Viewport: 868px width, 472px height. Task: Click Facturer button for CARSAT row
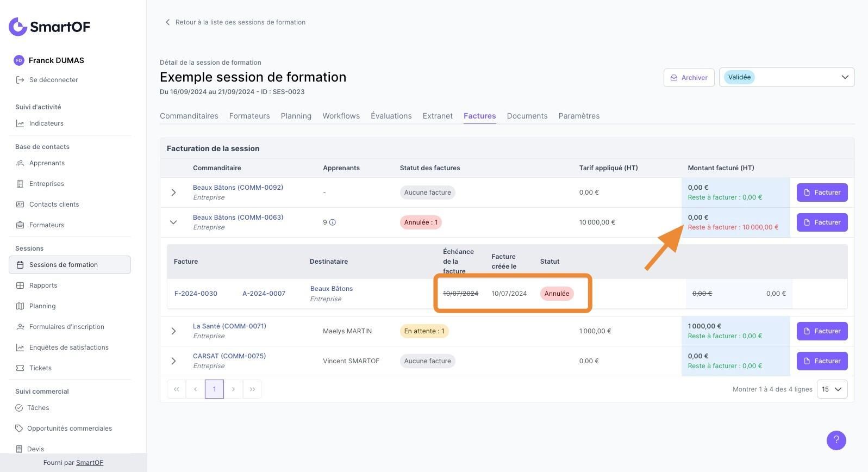click(x=822, y=361)
